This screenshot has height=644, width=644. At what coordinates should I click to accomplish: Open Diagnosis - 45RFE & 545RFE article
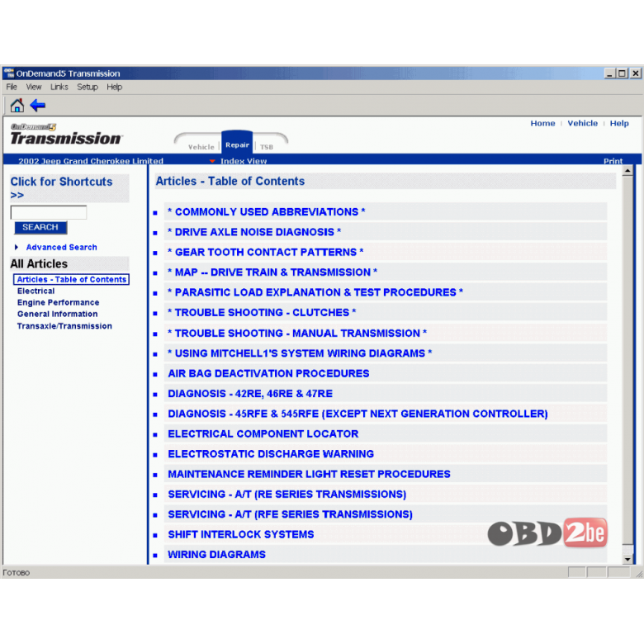[358, 414]
